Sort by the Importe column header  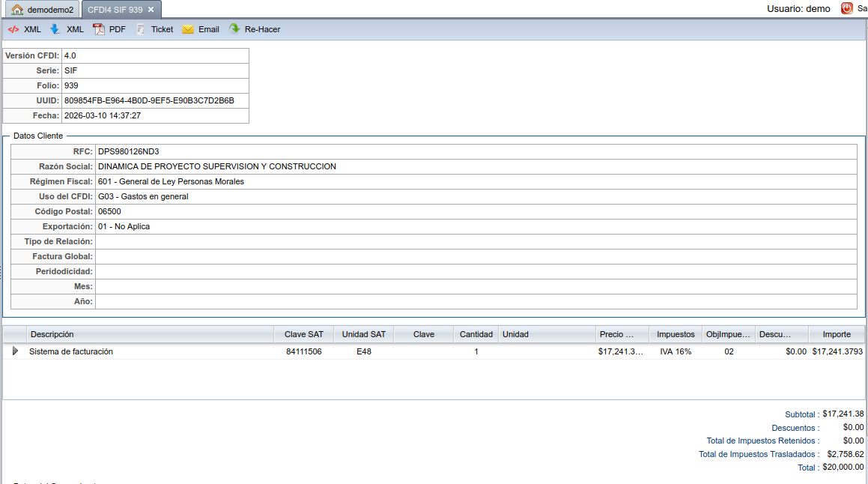pyautogui.click(x=836, y=334)
